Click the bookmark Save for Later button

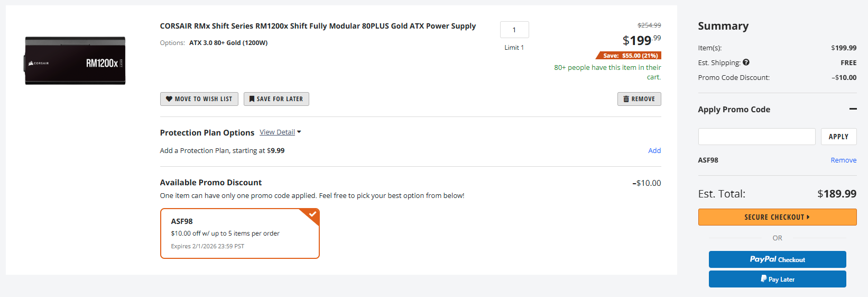276,99
